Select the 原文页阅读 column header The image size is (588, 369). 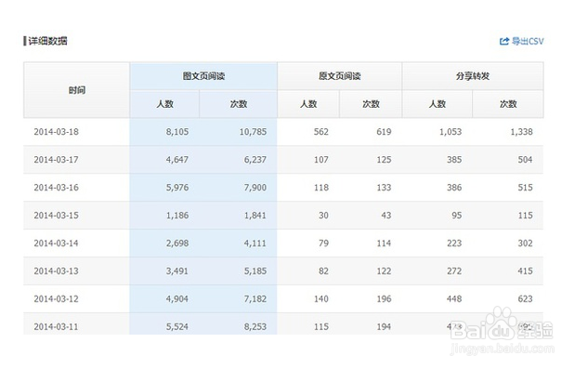click(x=340, y=76)
